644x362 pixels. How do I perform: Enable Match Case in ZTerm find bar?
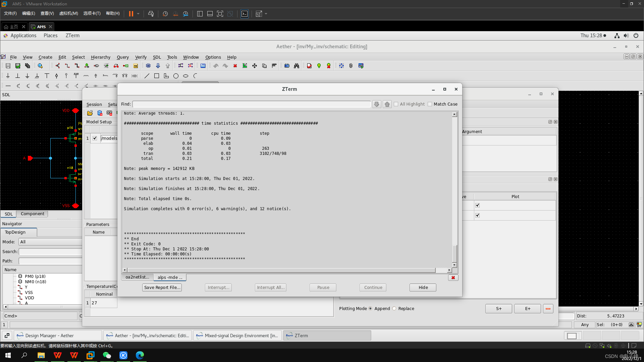pos(430,104)
